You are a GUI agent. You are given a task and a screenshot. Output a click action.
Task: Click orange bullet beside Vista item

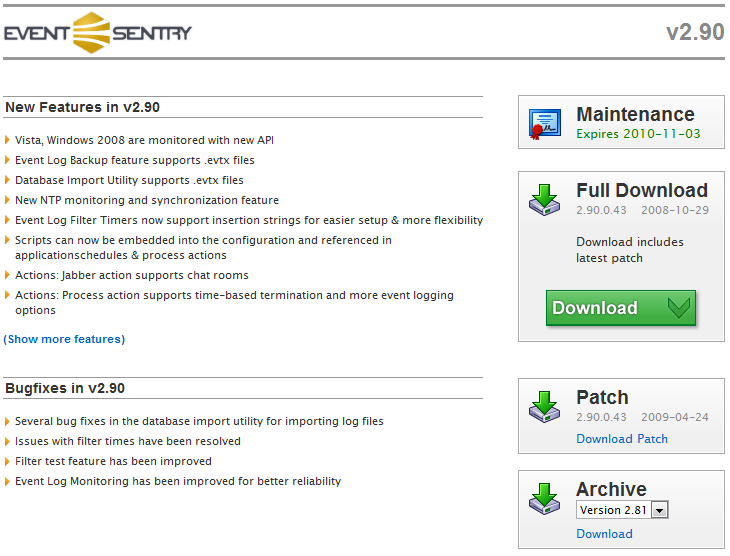click(x=7, y=140)
